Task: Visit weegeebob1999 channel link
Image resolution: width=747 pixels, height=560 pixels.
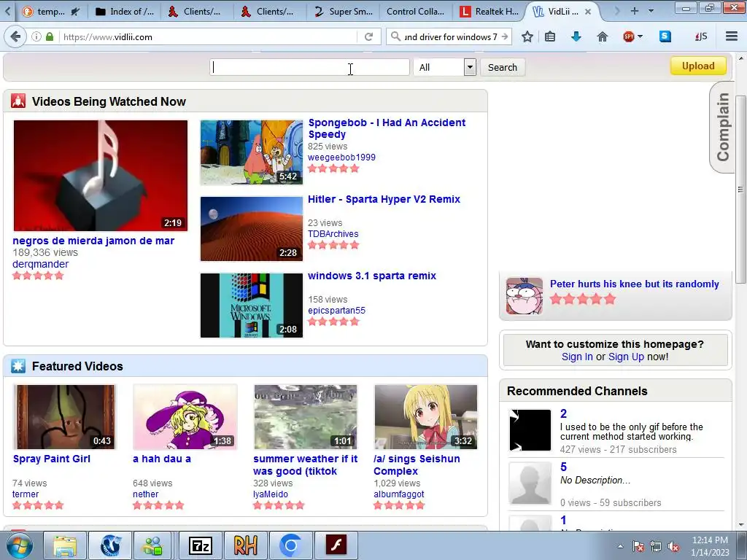Action: click(x=341, y=157)
